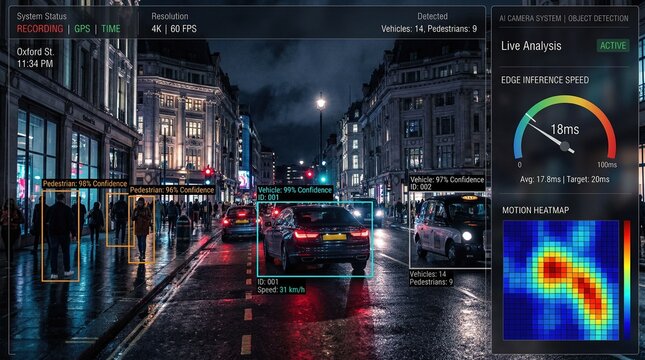Viewport: 645px width, 360px height.
Task: Select the cyan bounding box of vehicle 001
Action: 315,239
